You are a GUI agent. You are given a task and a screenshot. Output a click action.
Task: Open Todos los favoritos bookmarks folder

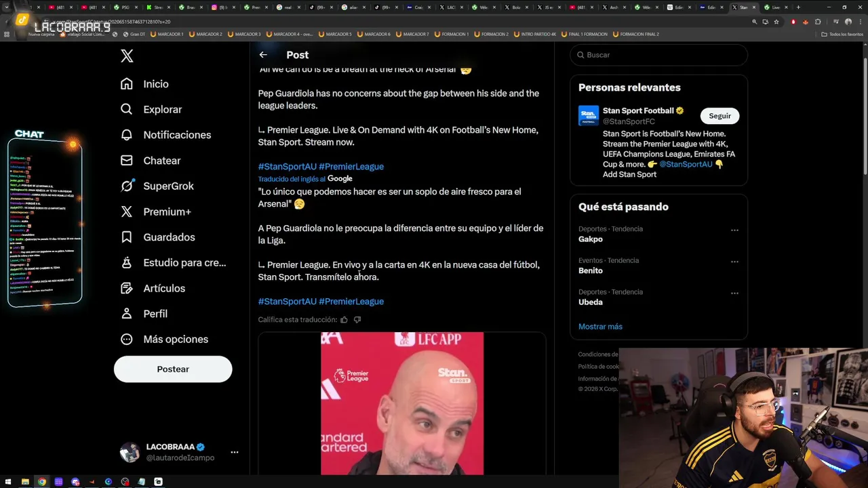842,34
